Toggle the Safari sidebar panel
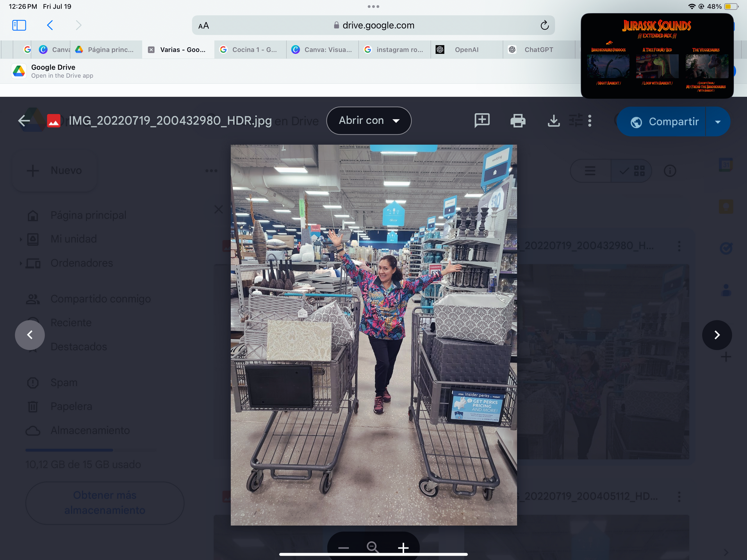Screen dimensions: 747x560 [19, 25]
